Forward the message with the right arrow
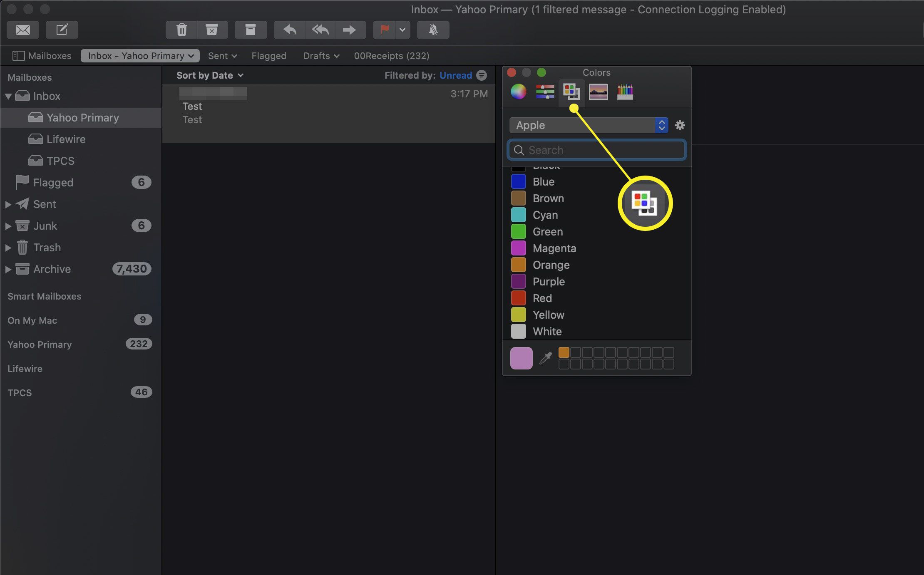This screenshot has height=575, width=924. (x=350, y=30)
